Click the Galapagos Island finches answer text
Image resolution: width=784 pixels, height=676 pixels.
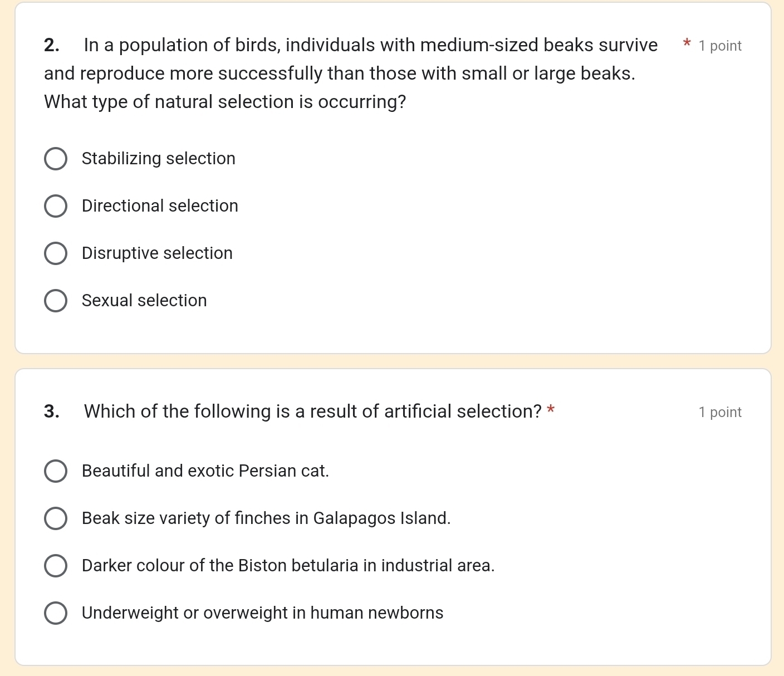click(266, 518)
